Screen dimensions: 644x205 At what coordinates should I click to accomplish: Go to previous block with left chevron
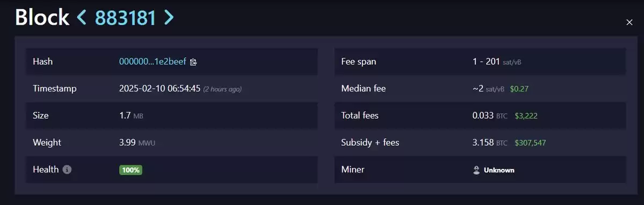(81, 18)
